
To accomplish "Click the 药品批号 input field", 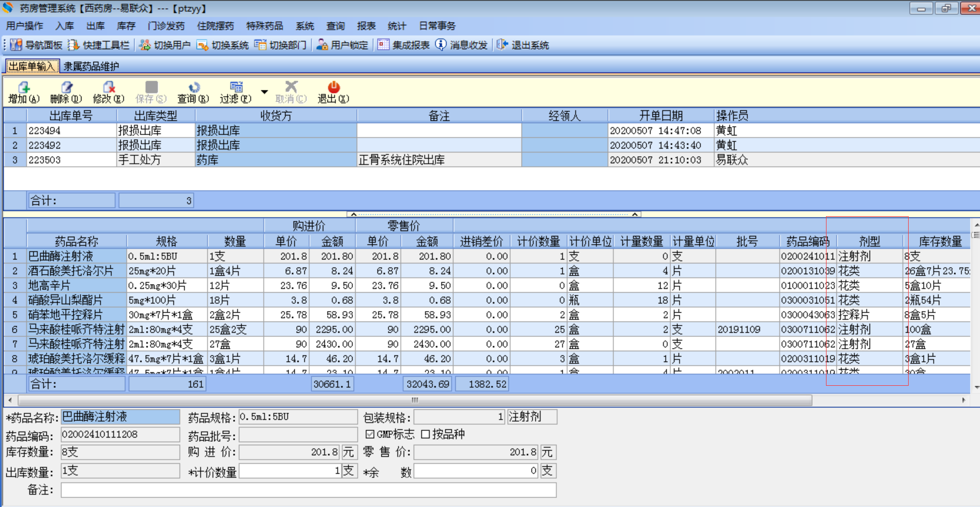I will [x=298, y=435].
